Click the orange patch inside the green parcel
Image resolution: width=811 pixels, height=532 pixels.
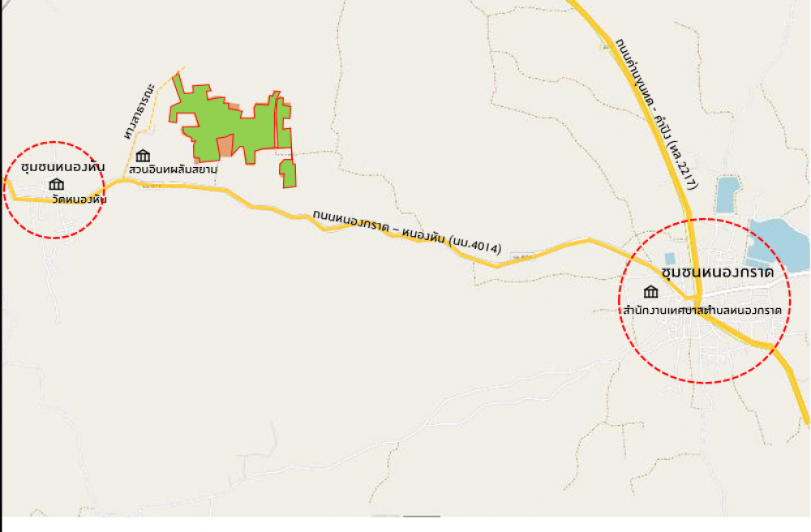(x=225, y=146)
